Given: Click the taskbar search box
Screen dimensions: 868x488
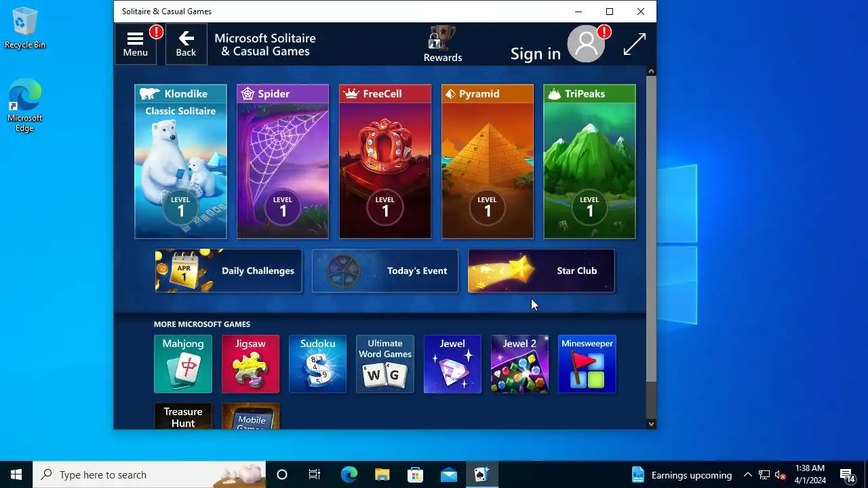Looking at the screenshot, I should coord(149,474).
